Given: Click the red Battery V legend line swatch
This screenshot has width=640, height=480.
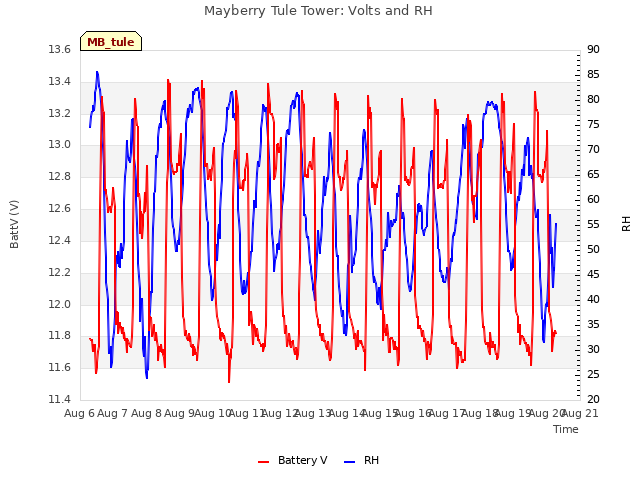Looking at the screenshot, I should point(264,462).
